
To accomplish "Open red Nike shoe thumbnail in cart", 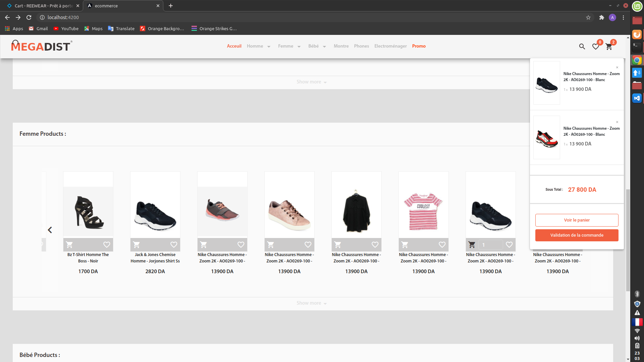I will (547, 137).
